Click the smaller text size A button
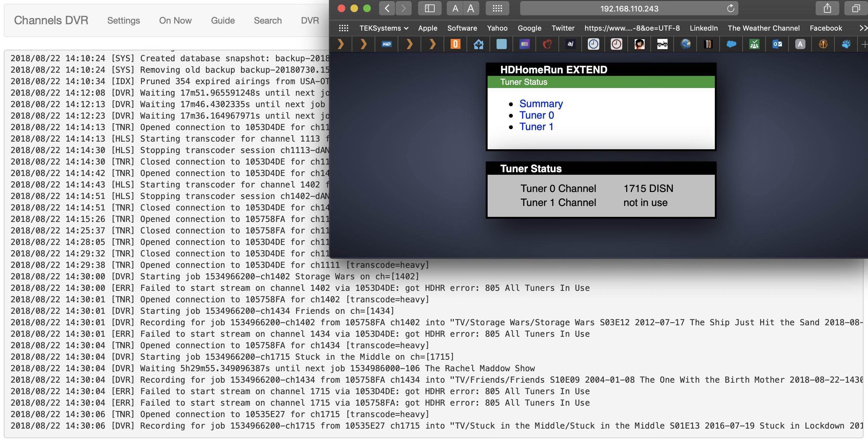868x442 pixels. [x=455, y=8]
